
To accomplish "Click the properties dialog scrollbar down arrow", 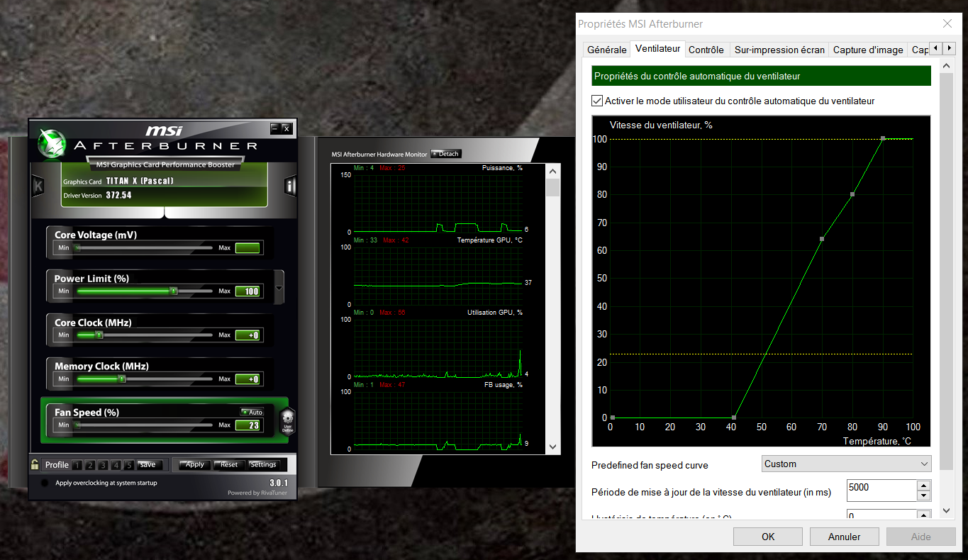I will 946,510.
